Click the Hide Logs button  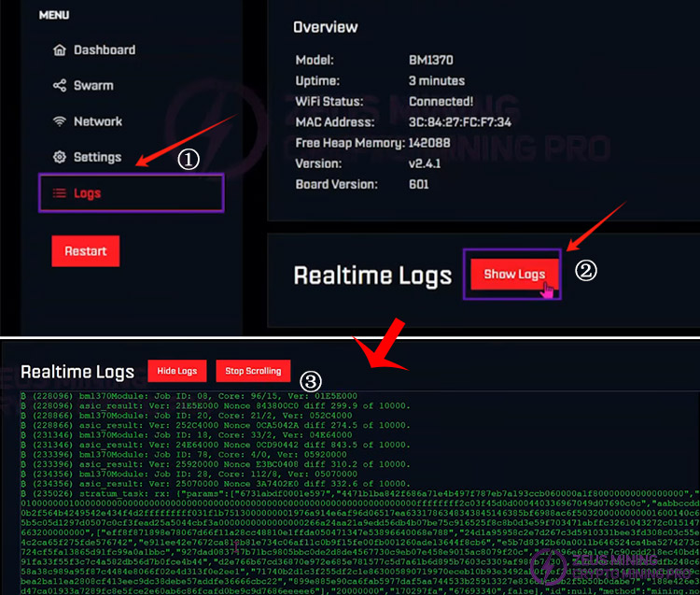(177, 371)
